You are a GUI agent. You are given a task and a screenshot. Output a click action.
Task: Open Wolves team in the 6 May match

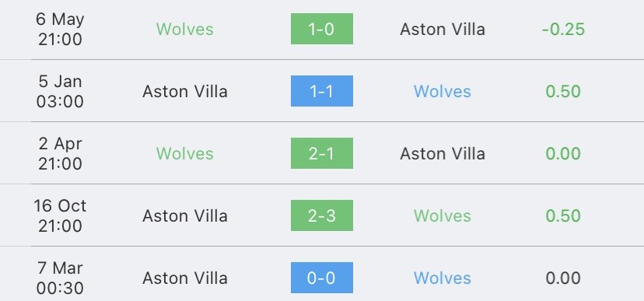click(x=185, y=29)
